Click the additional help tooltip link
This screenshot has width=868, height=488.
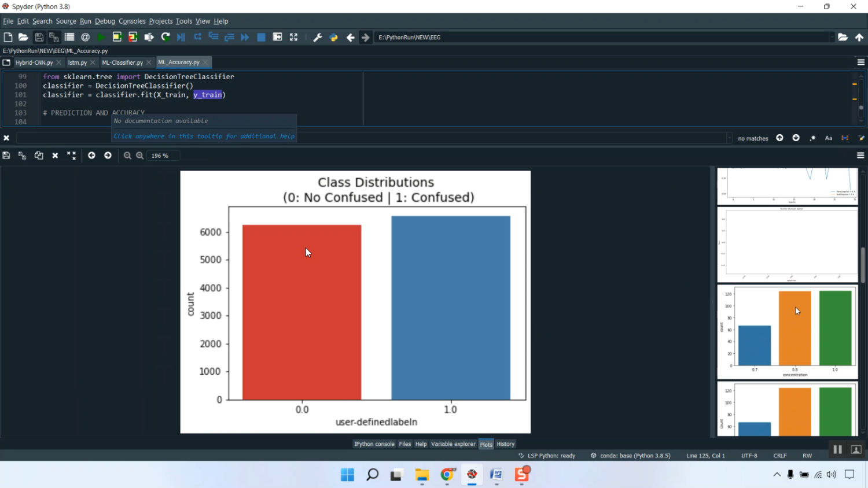(x=204, y=136)
